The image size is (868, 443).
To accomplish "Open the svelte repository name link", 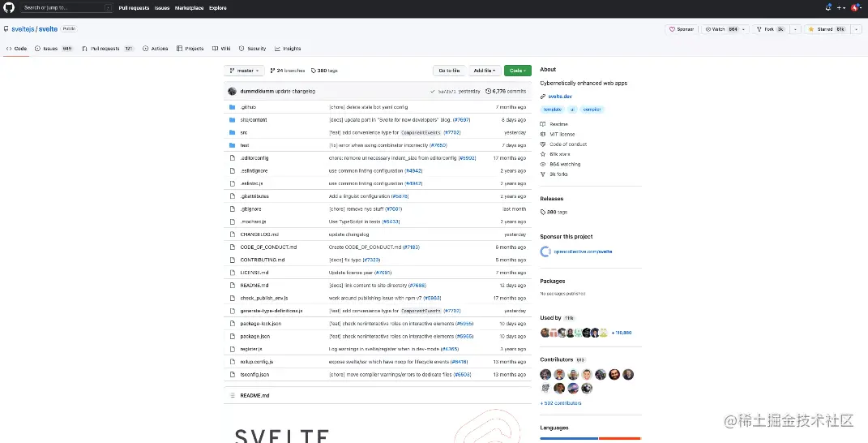I will click(48, 29).
